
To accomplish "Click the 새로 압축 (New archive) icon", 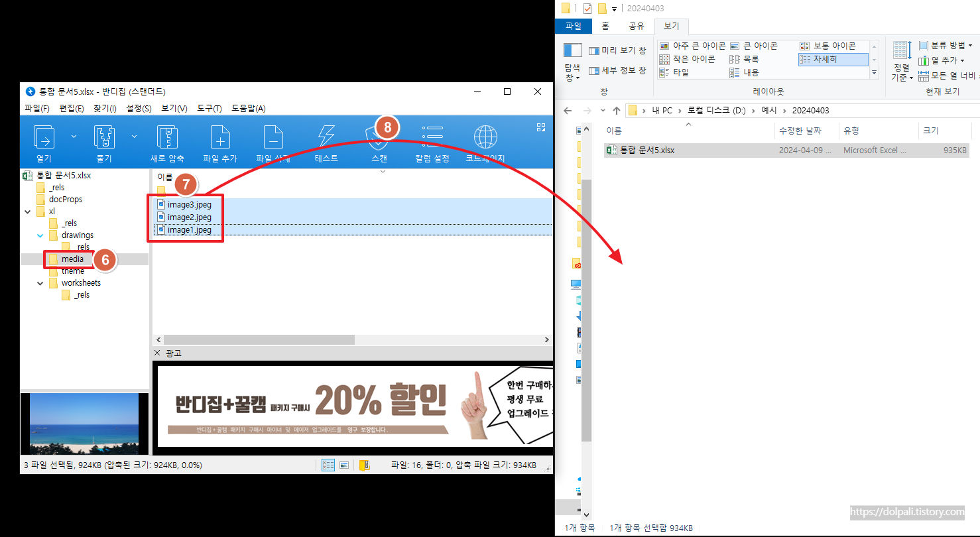I will pos(167,137).
